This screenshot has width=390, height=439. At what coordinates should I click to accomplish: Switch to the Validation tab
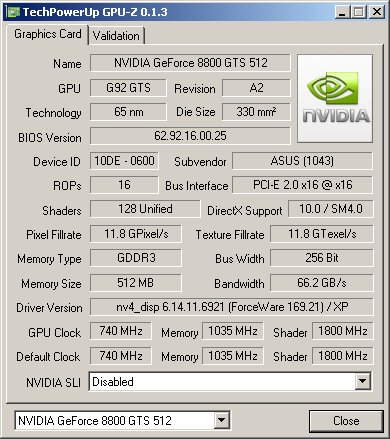point(116,36)
